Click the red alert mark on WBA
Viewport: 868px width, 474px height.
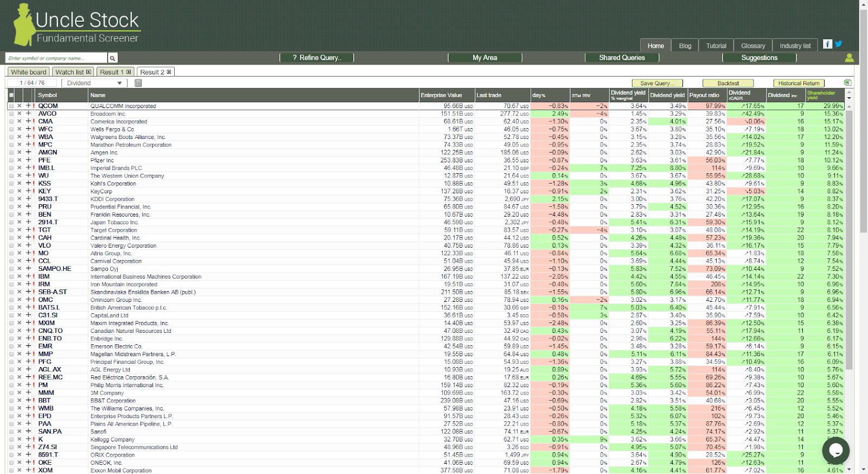click(34, 137)
